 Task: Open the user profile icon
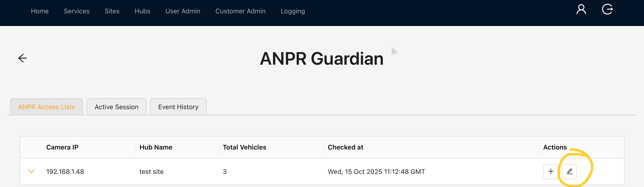click(581, 10)
